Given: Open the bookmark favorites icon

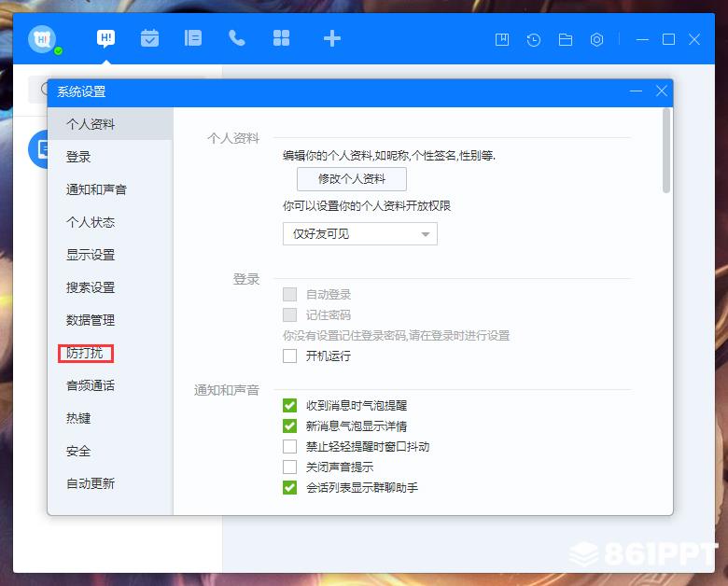Looking at the screenshot, I should coord(502,39).
